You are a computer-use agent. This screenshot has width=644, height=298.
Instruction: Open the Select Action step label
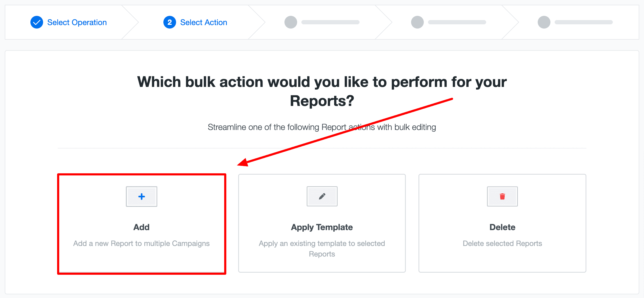click(x=204, y=22)
